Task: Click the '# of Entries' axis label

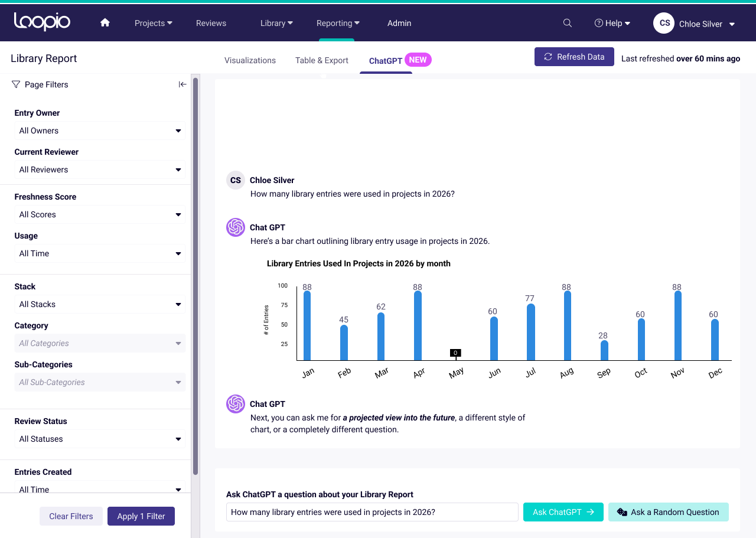Action: click(x=266, y=320)
